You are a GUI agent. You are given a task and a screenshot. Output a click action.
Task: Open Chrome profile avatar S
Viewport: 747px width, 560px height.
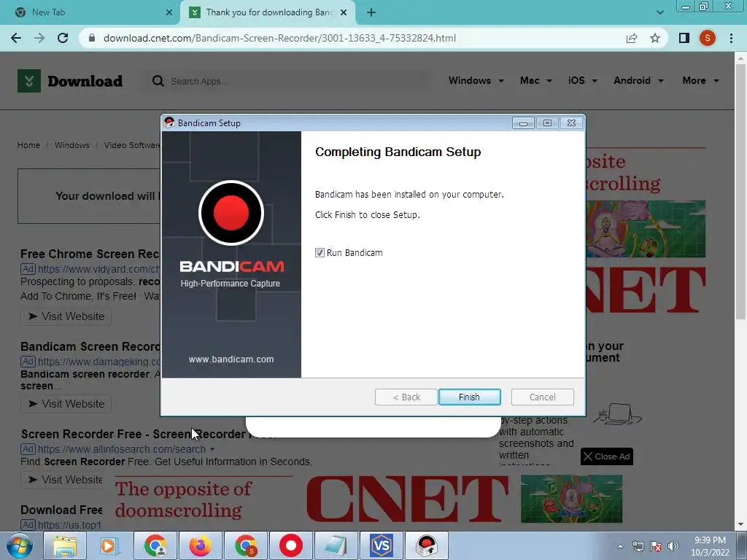tap(708, 38)
